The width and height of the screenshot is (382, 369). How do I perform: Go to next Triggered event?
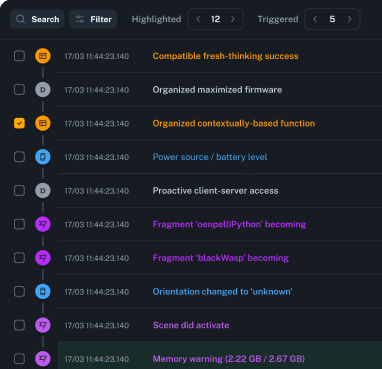coord(349,19)
